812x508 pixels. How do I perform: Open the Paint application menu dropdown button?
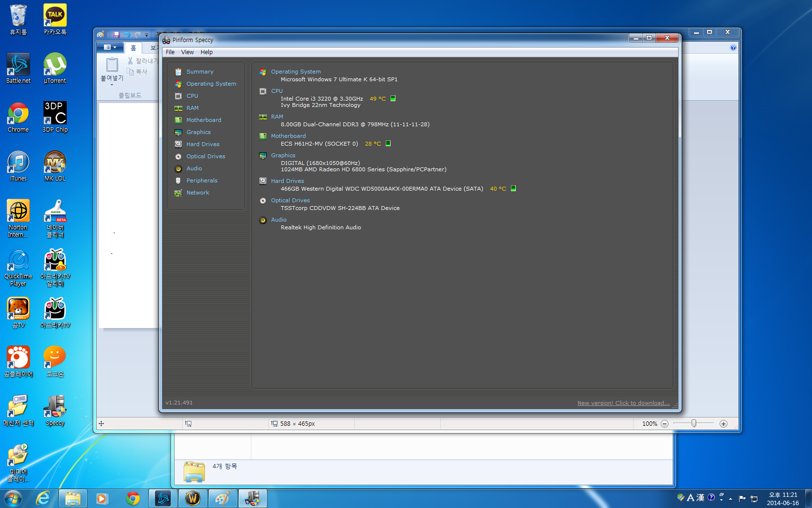click(x=110, y=47)
